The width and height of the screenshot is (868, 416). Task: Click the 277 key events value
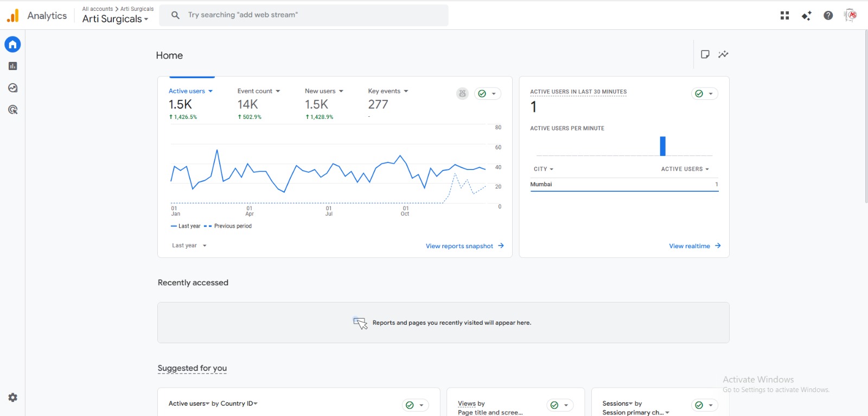click(x=378, y=104)
